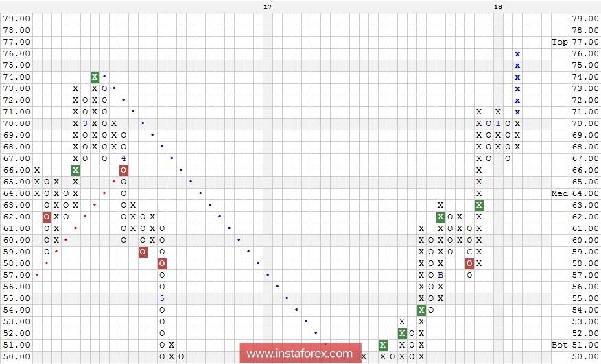Image resolution: width=601 pixels, height=364 pixels.
Task: Click red O box under the C marker
Action: pos(469,264)
